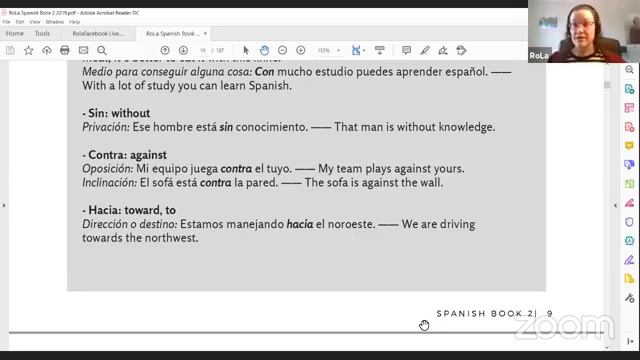The height and width of the screenshot is (360, 640).
Task: Open the yellow file tool in right pane
Action: coord(629,279)
